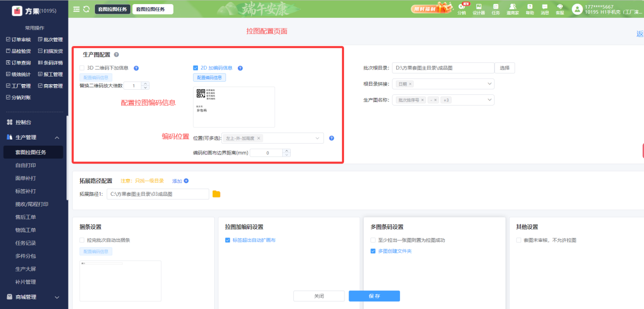
Task: Click the plus icon next to 添加
Action: pyautogui.click(x=186, y=181)
